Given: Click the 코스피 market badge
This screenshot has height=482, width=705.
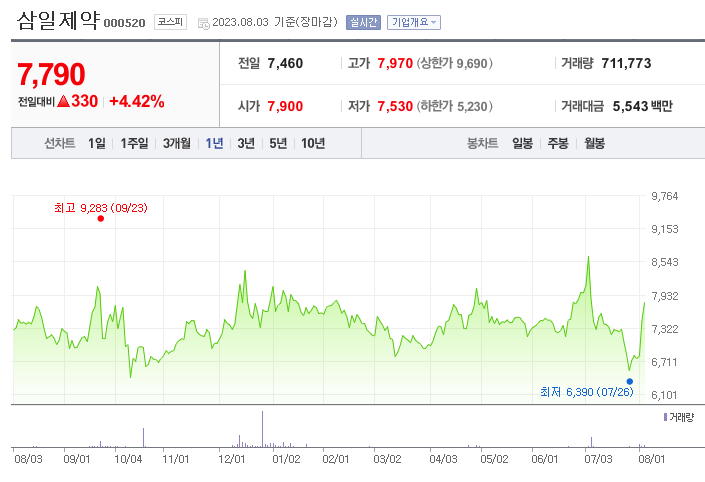Looking at the screenshot, I should pyautogui.click(x=170, y=22).
